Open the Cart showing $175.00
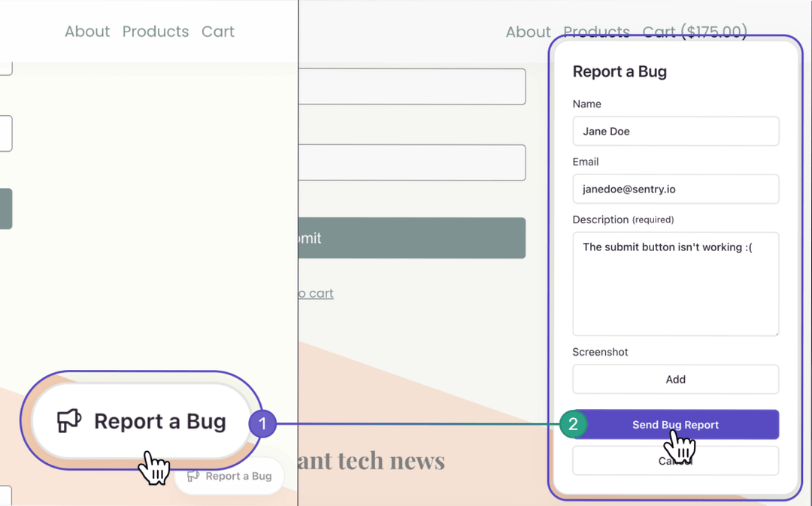812x506 pixels. 695,32
